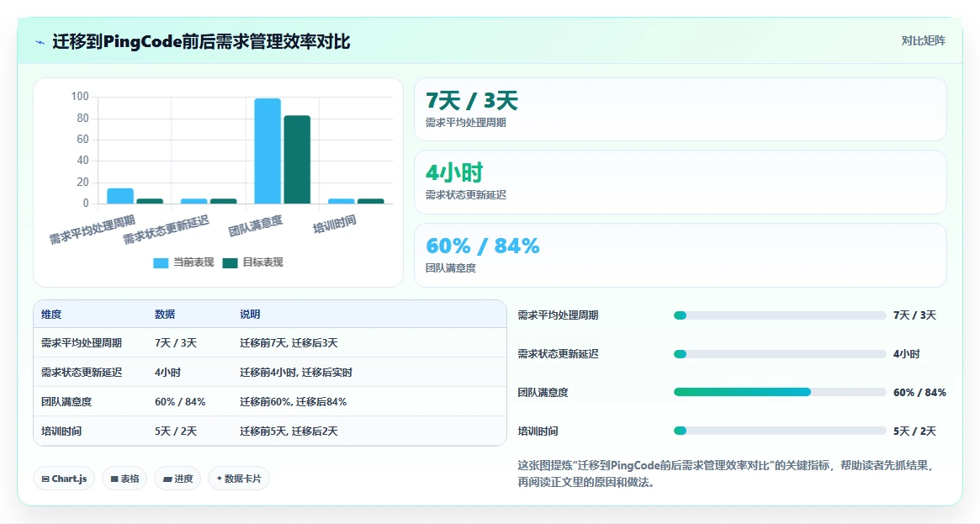Toggle the 目标表现 legend entry
980x524 pixels.
tap(253, 262)
